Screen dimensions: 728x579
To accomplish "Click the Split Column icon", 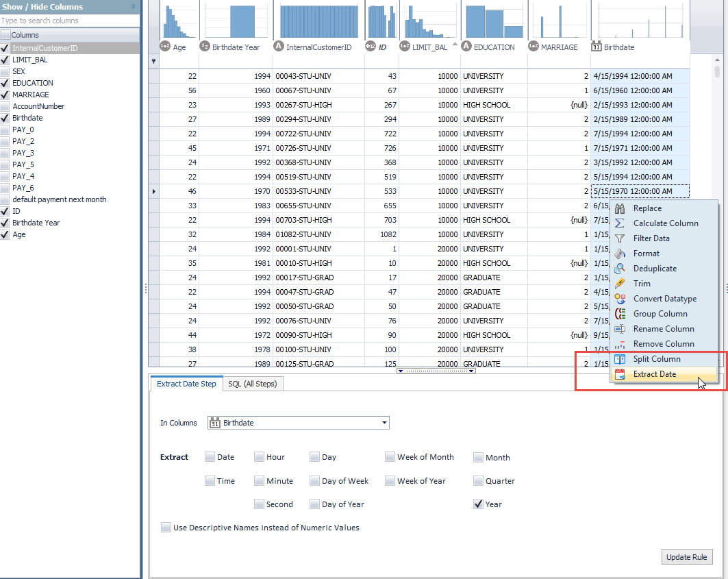I will tap(620, 359).
